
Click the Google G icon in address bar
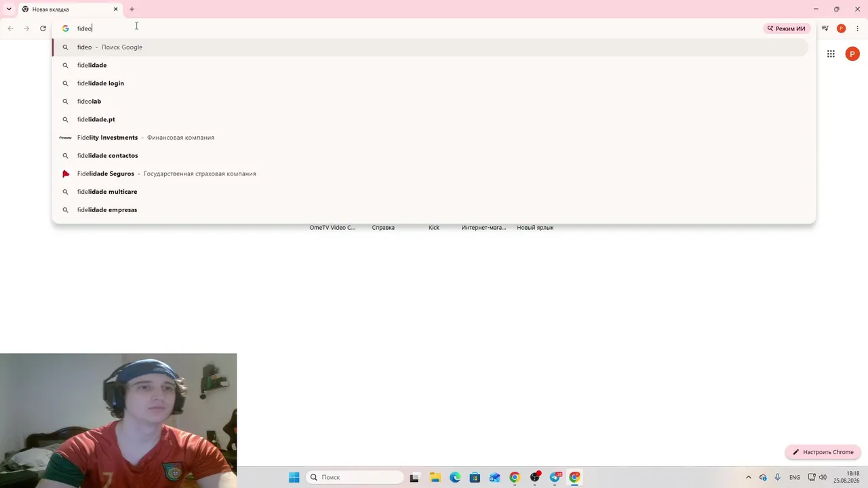pos(65,28)
